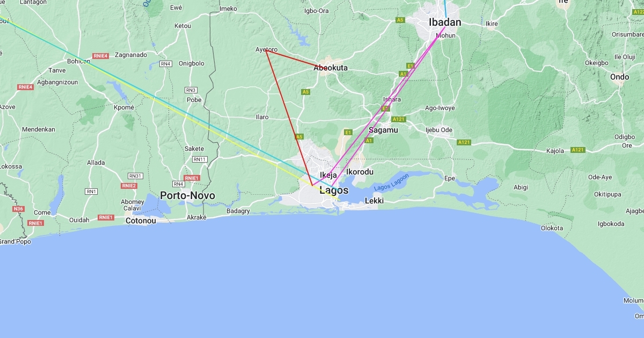Viewport: 644px width, 338px height.
Task: Select the Lagos city label
Action: (334, 190)
